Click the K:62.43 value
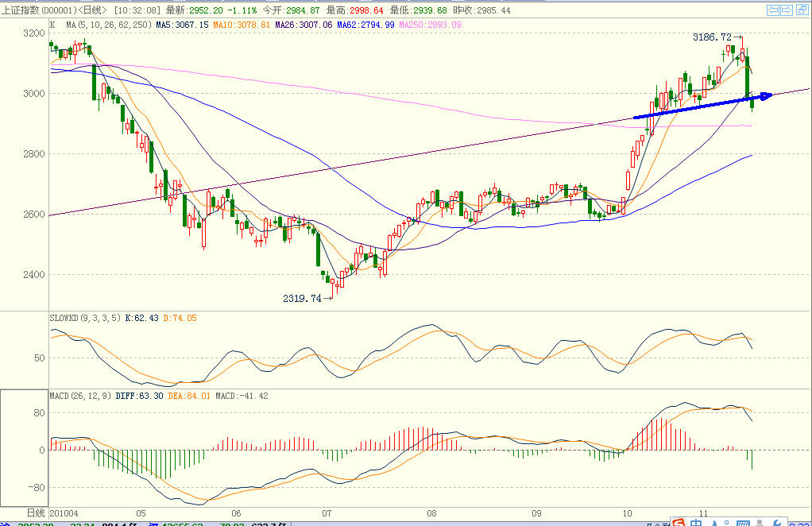Image resolution: width=812 pixels, height=526 pixels. point(142,318)
